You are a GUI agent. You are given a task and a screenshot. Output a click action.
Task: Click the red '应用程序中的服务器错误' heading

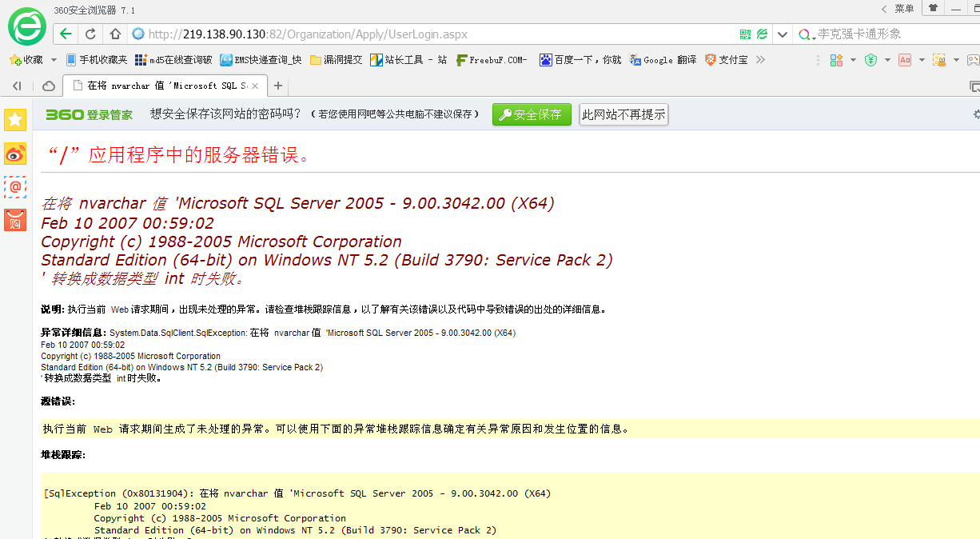[179, 155]
